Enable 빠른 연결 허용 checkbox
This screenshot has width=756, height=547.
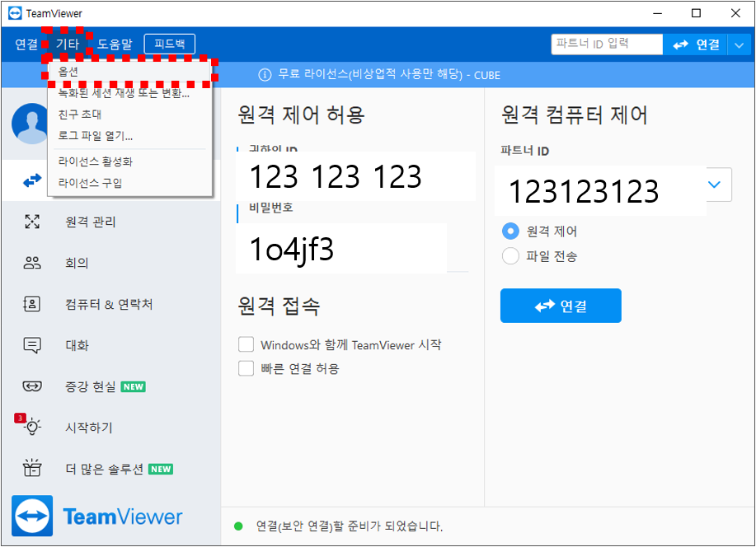246,368
